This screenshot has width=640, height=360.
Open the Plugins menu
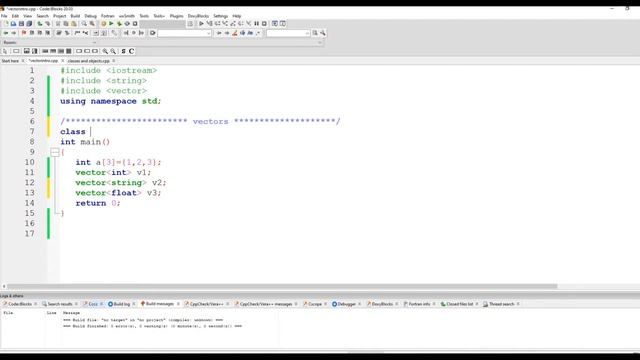(176, 16)
